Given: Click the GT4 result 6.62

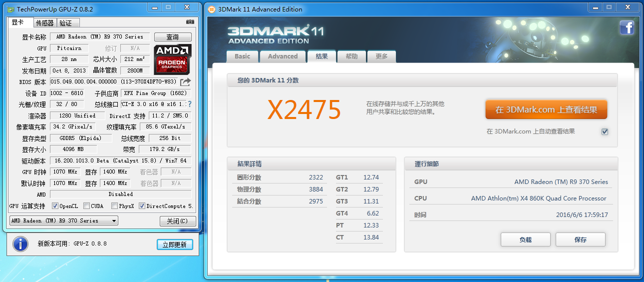Looking at the screenshot, I should click(373, 213).
